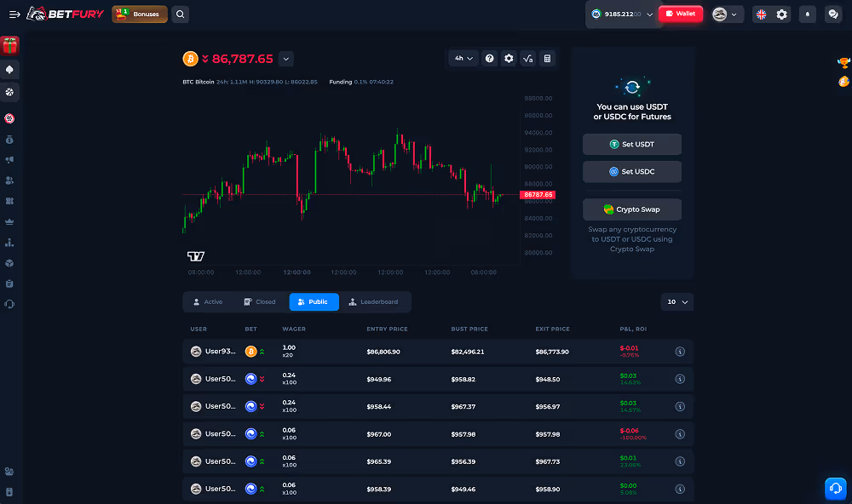Switch to the Closed bets tab
The height and width of the screenshot is (504, 852).
click(x=258, y=301)
